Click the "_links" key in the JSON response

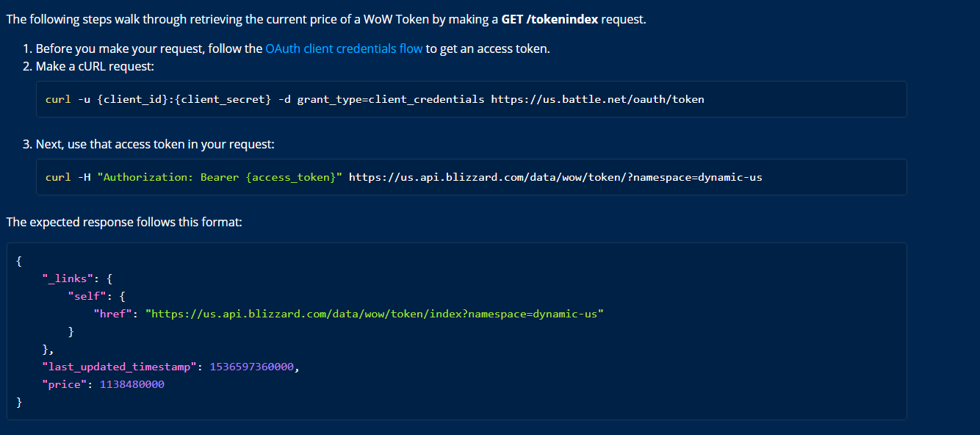click(68, 278)
